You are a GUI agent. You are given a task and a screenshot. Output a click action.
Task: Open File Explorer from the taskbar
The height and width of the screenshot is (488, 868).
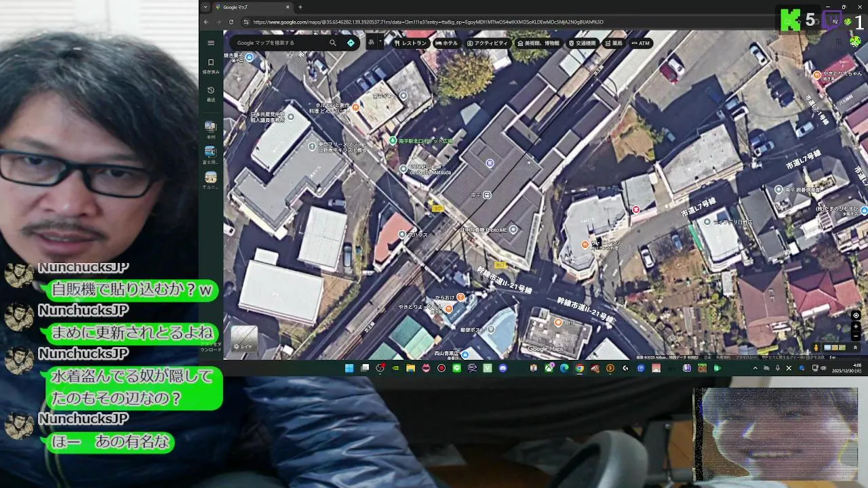(x=410, y=368)
